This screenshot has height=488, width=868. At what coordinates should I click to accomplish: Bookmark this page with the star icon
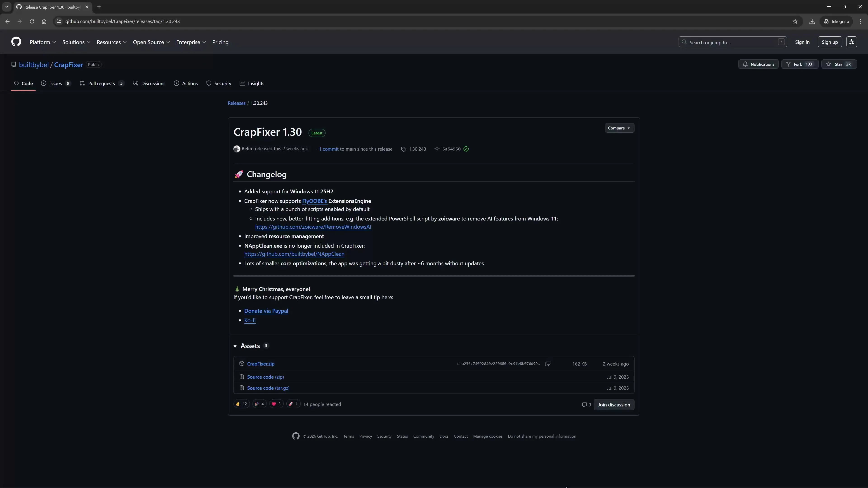click(x=795, y=21)
